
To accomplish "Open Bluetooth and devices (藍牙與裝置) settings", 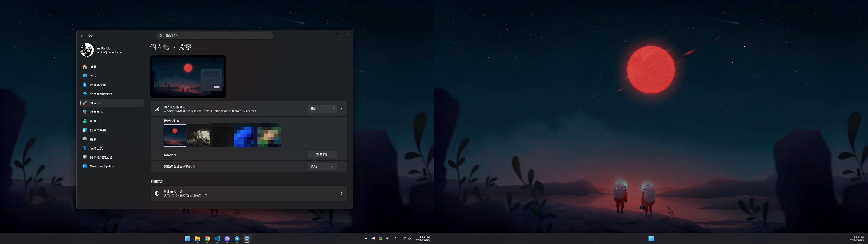I will (98, 85).
